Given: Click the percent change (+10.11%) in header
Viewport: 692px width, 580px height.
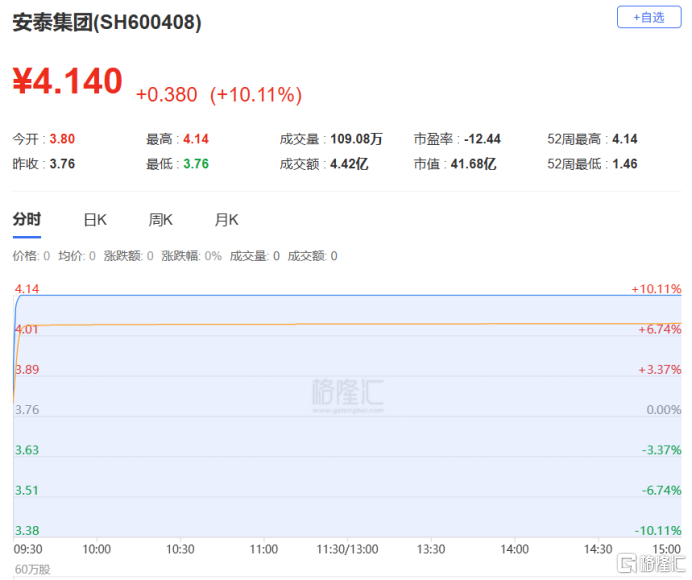Looking at the screenshot, I should pyautogui.click(x=256, y=94).
